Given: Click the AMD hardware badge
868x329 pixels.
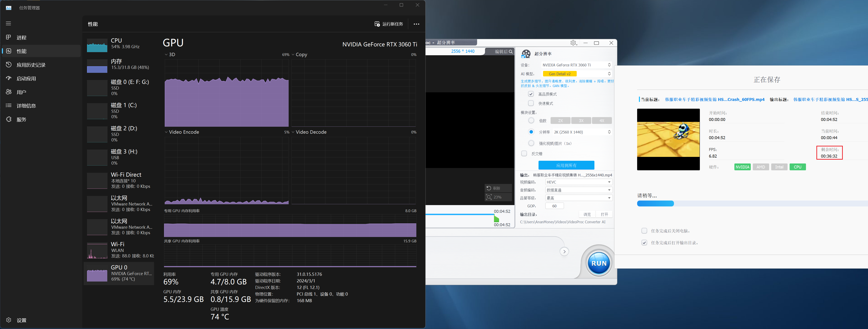Looking at the screenshot, I should point(761,167).
